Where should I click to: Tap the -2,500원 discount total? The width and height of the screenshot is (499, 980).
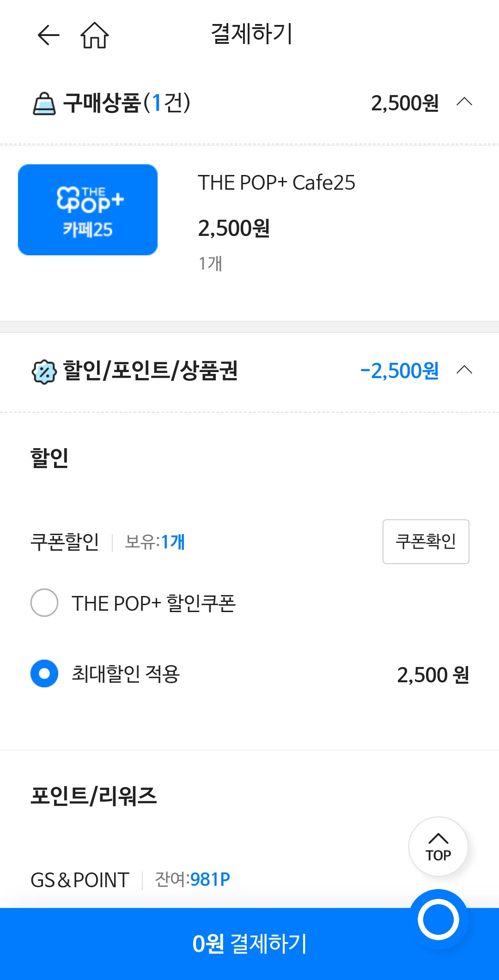(400, 371)
